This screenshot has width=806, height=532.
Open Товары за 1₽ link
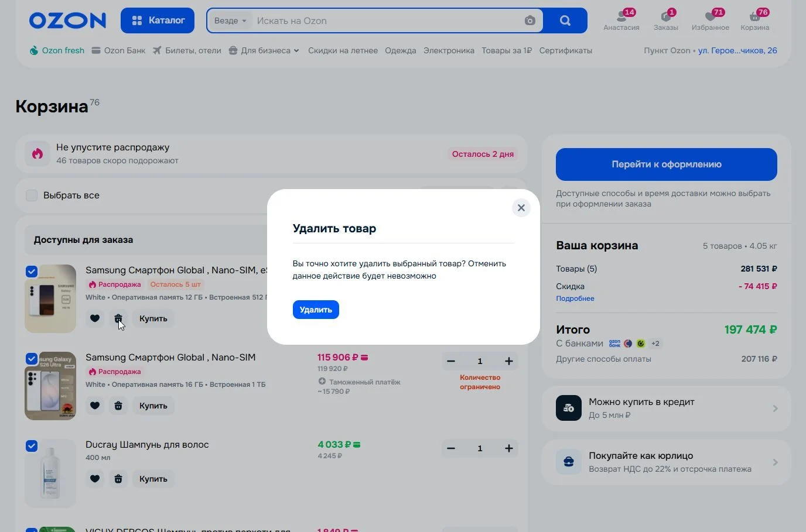pyautogui.click(x=507, y=50)
